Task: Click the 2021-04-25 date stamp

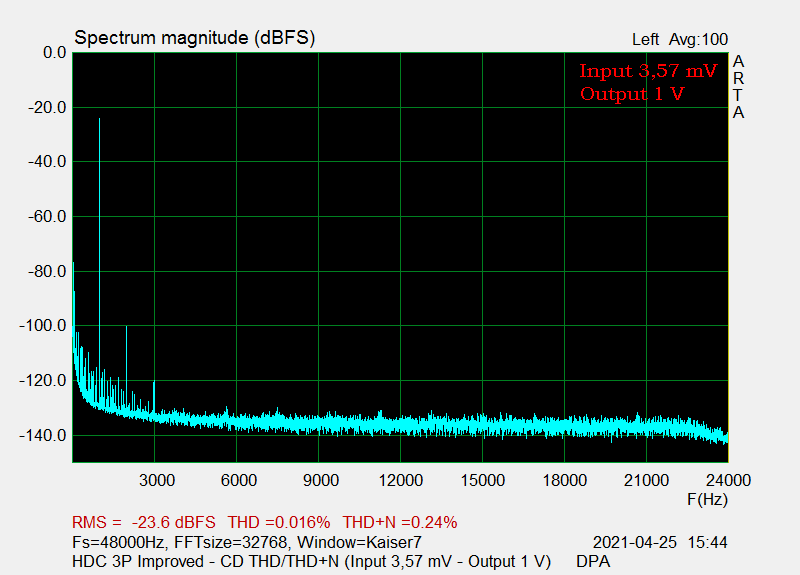Action: click(635, 542)
